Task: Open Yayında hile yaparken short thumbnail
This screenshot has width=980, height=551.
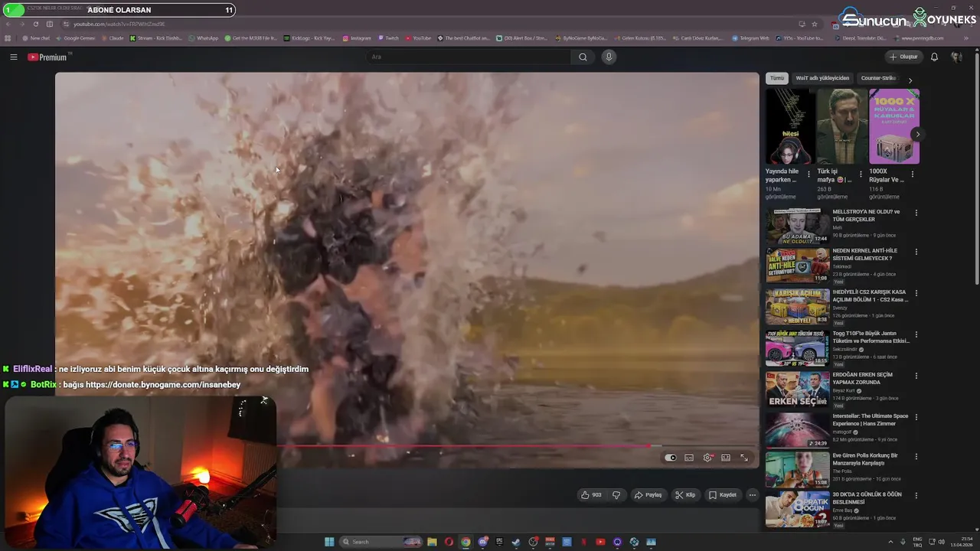Action: point(790,126)
